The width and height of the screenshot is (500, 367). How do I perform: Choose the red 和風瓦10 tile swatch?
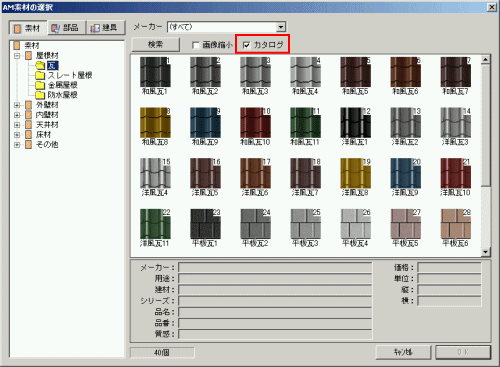(x=255, y=123)
